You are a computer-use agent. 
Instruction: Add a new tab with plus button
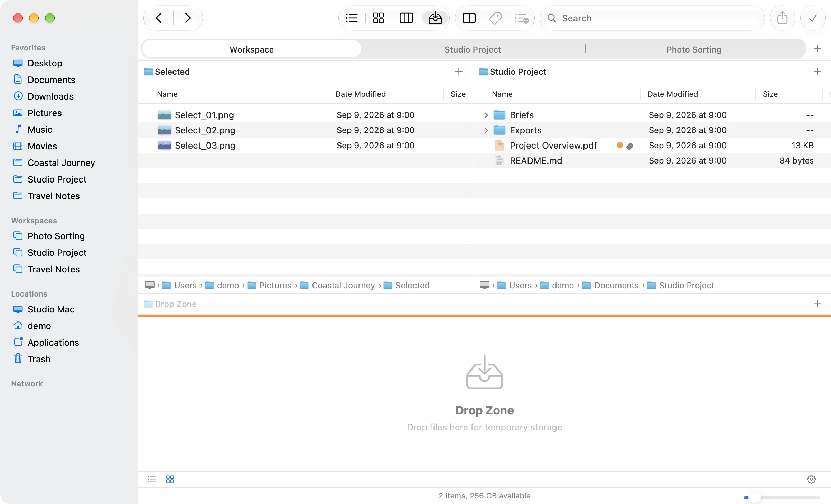817,49
